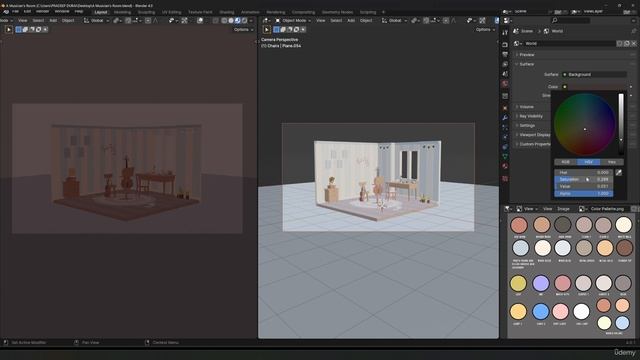The height and width of the screenshot is (360, 640).
Task: Switch left viewport to solid shading
Action: (231, 20)
